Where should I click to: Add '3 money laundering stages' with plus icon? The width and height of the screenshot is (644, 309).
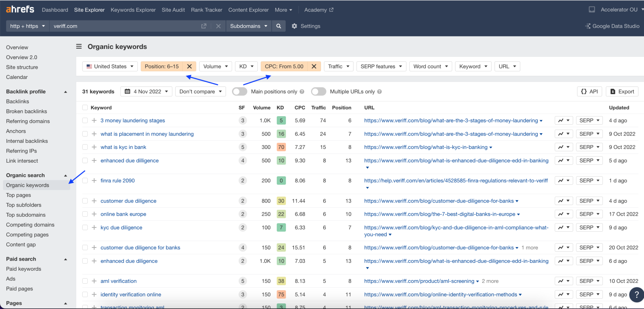tap(94, 121)
